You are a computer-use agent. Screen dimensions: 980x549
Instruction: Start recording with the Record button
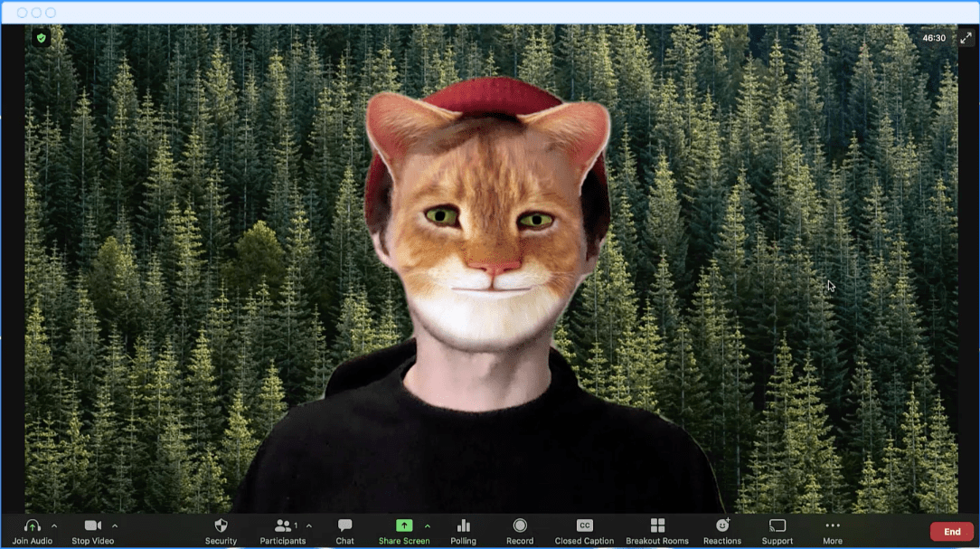[520, 526]
